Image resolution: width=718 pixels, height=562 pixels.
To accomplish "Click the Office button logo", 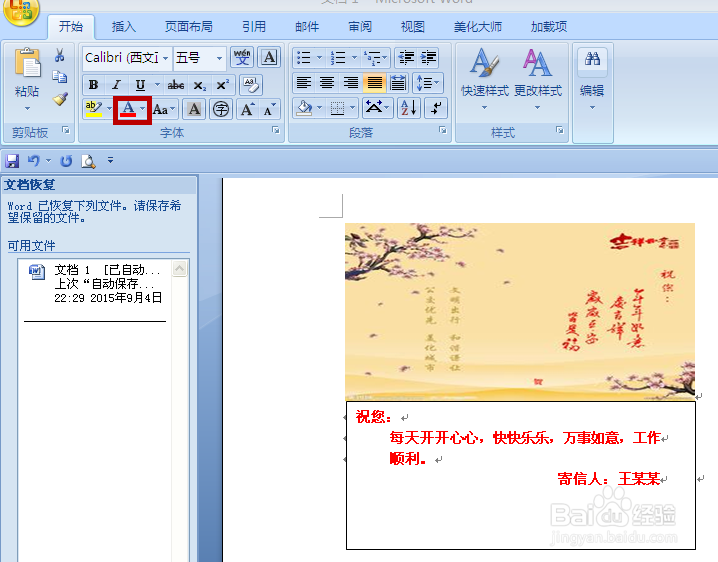I will (21, 10).
